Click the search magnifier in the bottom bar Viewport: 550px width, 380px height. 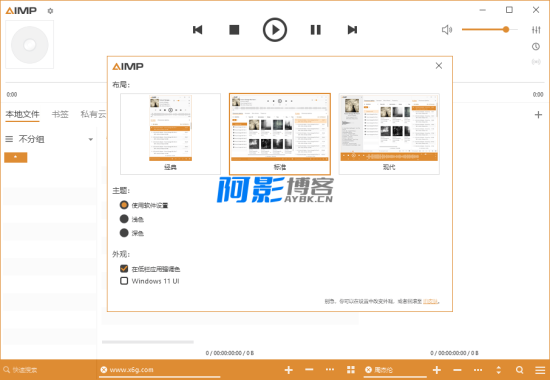(520, 370)
